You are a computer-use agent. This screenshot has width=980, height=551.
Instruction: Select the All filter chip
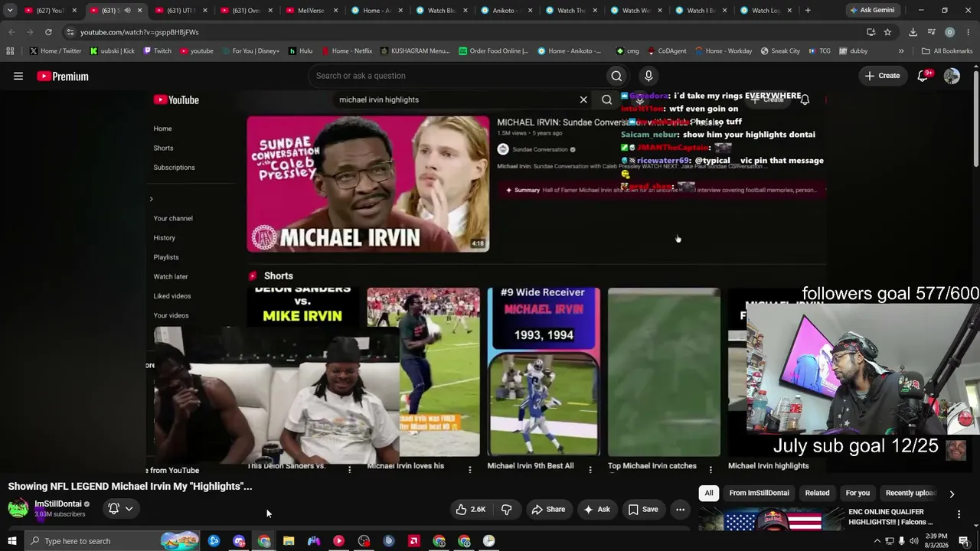tap(709, 493)
